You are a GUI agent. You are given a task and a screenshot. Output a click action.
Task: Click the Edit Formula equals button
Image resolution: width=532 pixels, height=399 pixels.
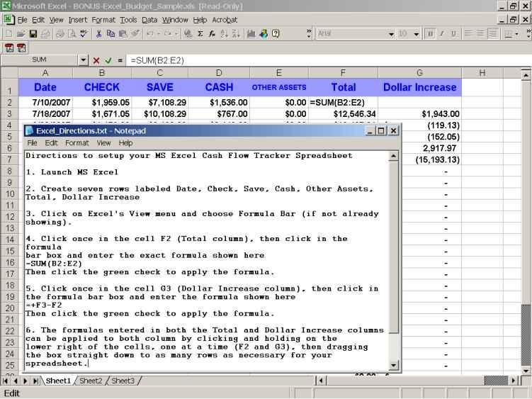pos(120,60)
